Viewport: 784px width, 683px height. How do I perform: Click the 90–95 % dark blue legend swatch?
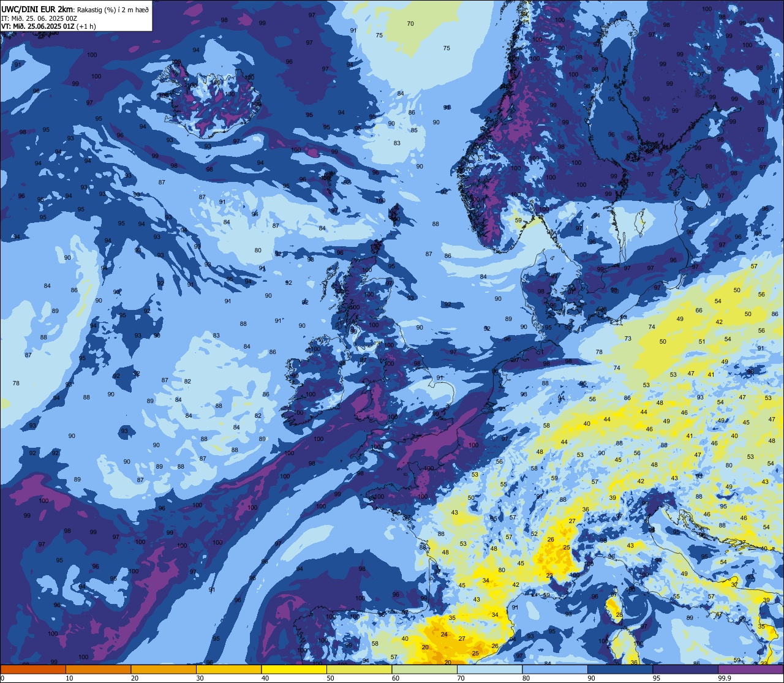coord(620,669)
